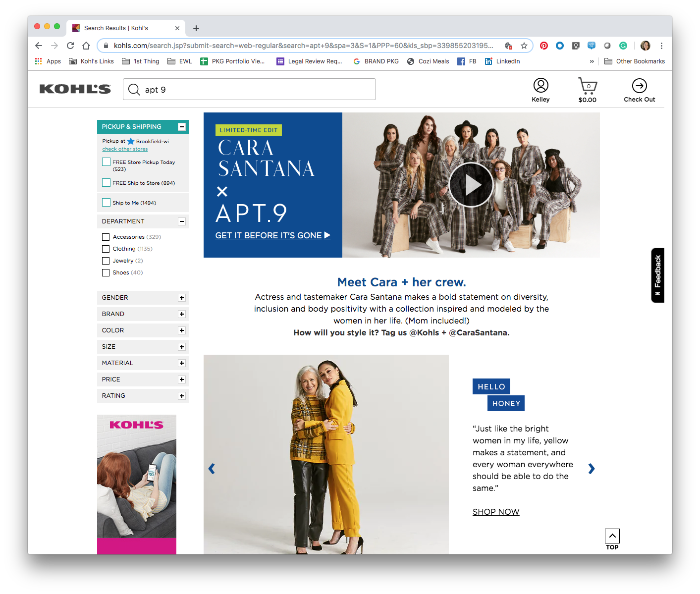700x594 pixels.
Task: Open Kohl's Links bookmark folder
Action: pyautogui.click(x=91, y=61)
